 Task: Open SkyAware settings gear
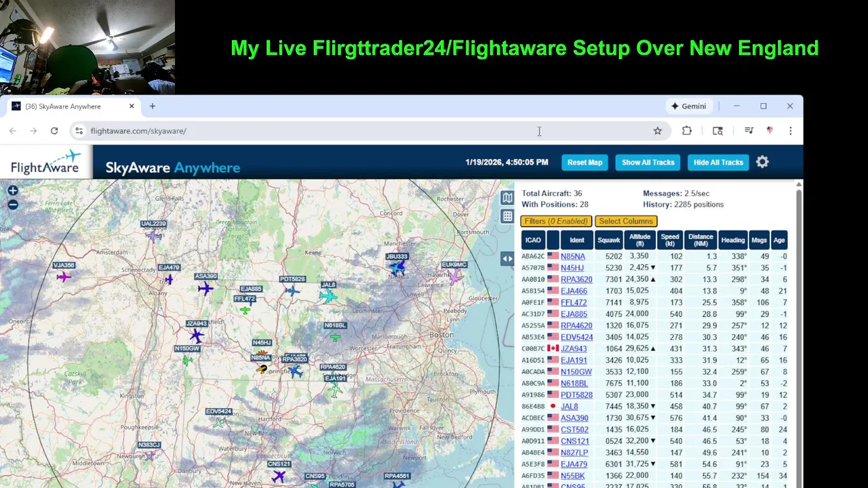coord(762,162)
